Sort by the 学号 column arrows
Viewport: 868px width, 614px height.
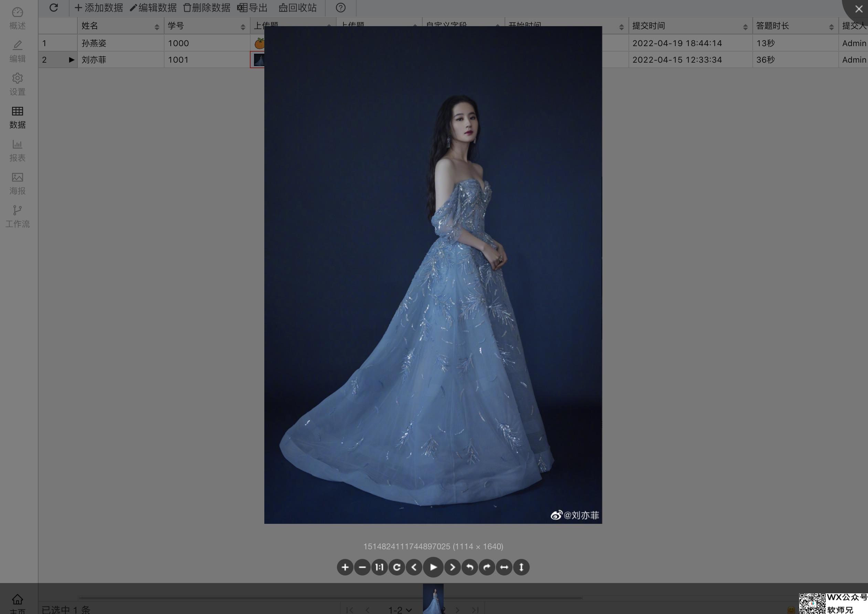pos(243,27)
